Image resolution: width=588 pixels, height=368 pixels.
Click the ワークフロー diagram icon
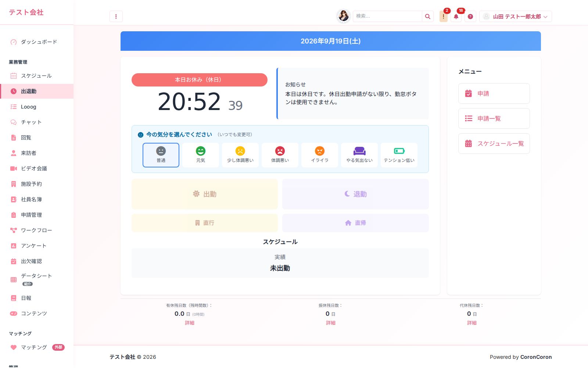click(14, 230)
